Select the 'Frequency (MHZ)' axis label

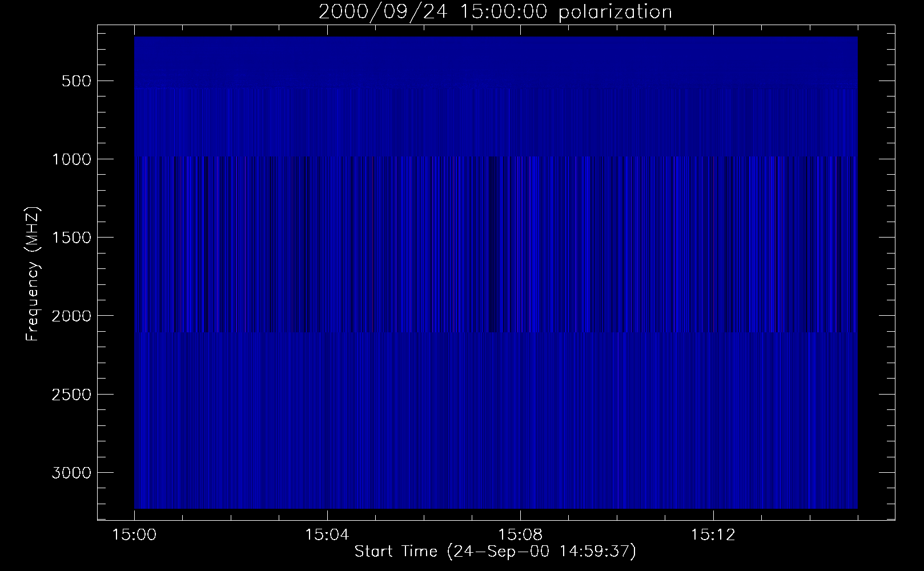pos(33,274)
